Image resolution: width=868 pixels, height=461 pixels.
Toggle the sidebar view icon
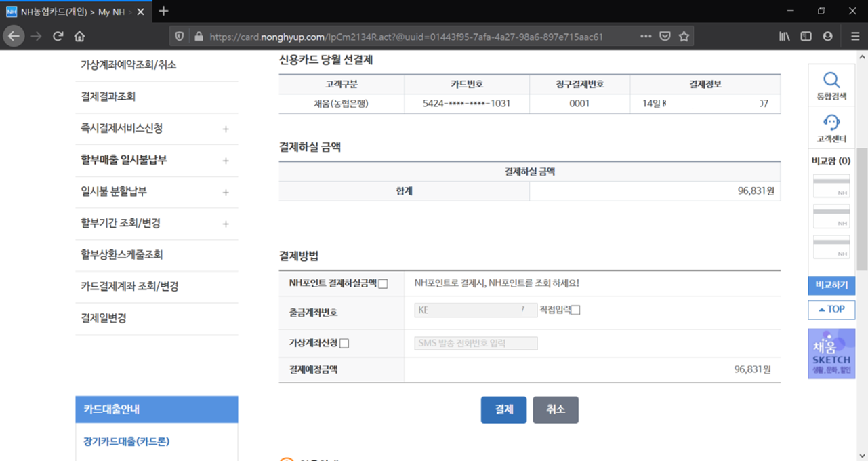pyautogui.click(x=806, y=37)
